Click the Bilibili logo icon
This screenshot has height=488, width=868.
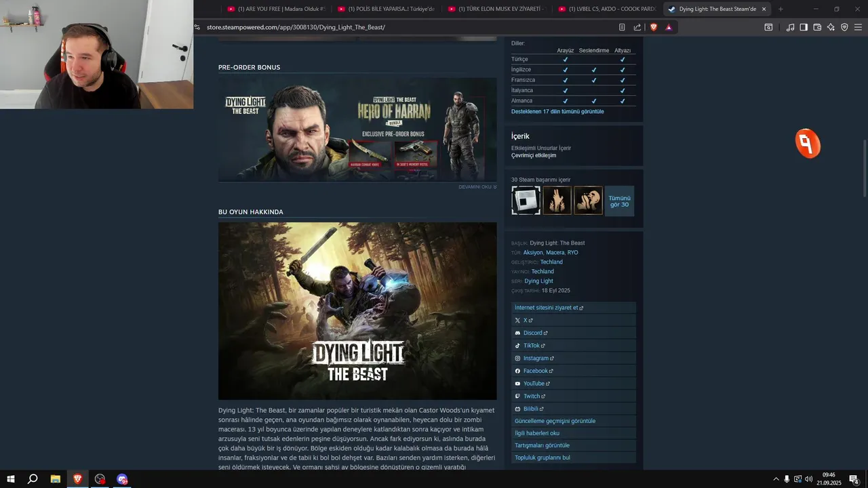[x=517, y=409]
